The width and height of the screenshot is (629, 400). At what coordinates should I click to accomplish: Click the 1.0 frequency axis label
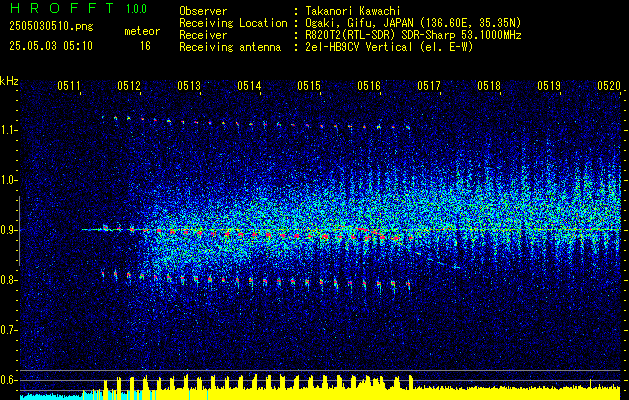[7, 180]
